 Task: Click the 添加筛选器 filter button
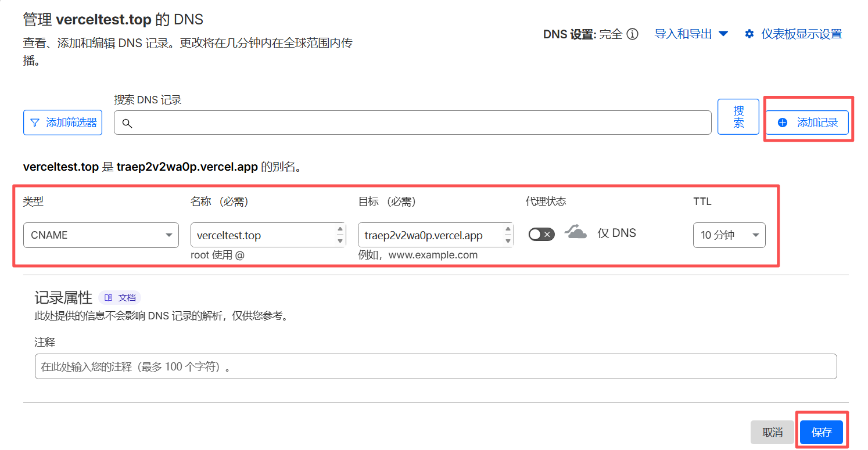coord(63,123)
